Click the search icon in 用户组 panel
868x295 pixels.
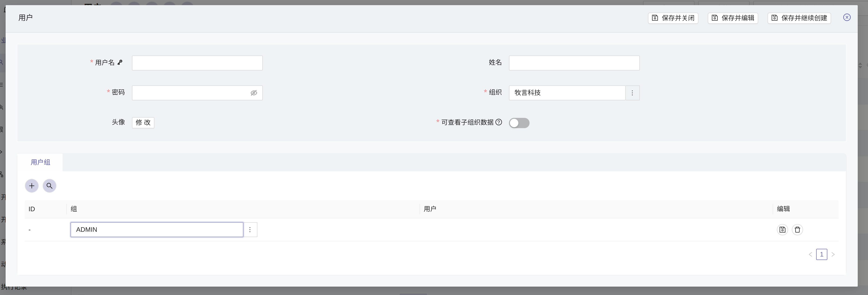[50, 186]
